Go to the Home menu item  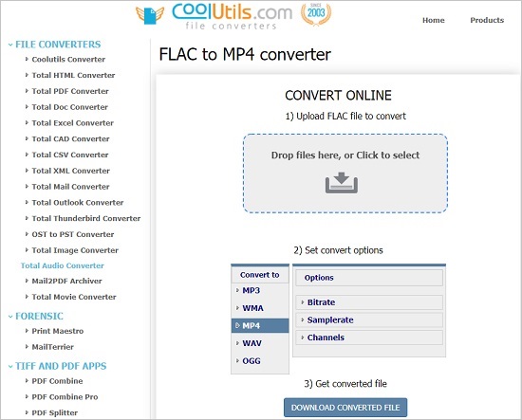pyautogui.click(x=434, y=20)
